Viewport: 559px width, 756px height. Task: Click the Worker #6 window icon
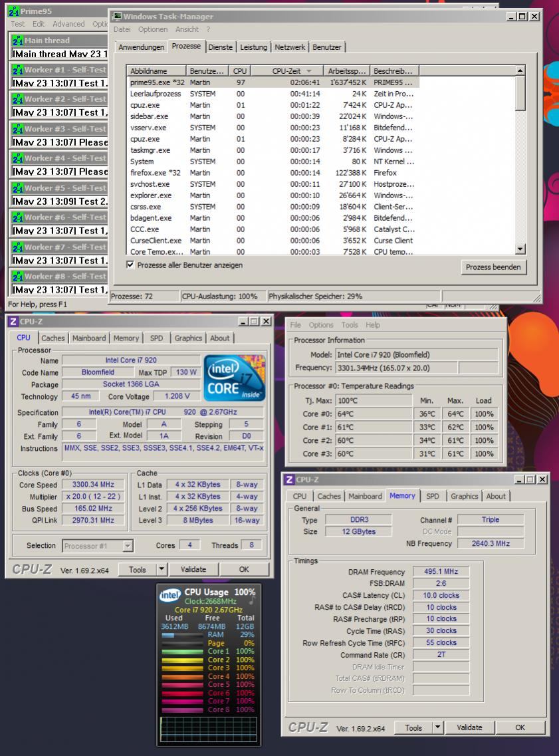[17, 217]
